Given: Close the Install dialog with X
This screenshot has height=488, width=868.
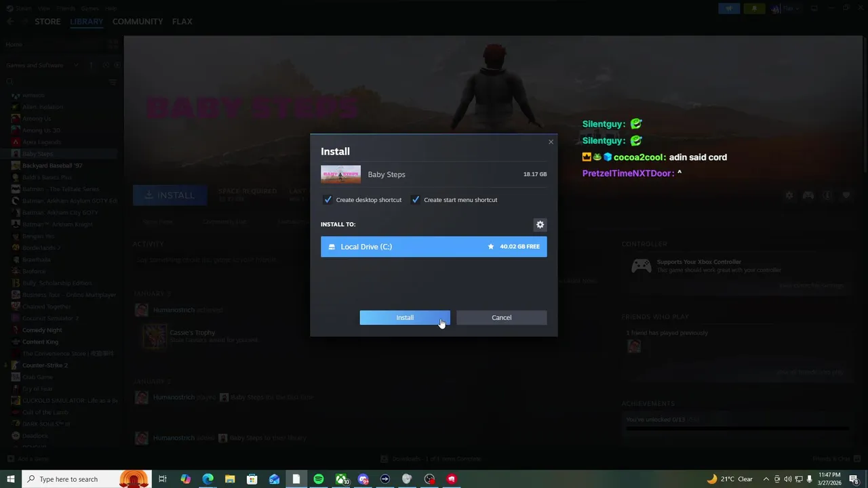Looking at the screenshot, I should pyautogui.click(x=551, y=142).
